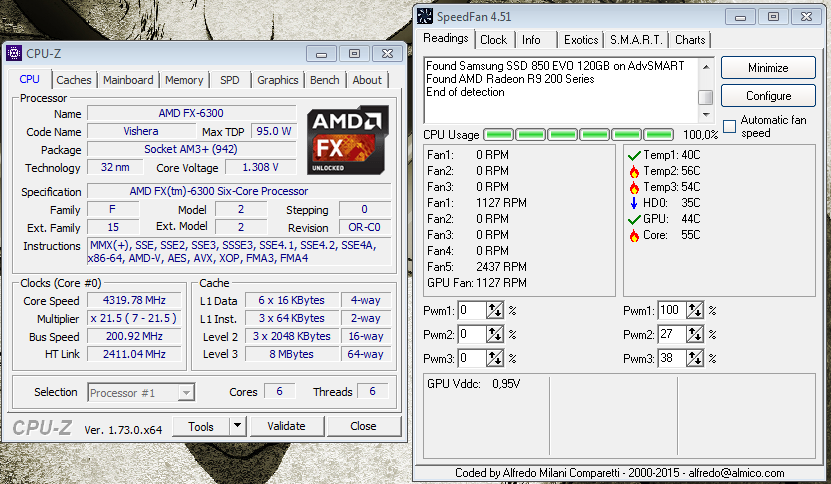Screen dimensions: 831x484
Task: Adjust the left Pwm1 spinner arrows
Action: (x=494, y=310)
